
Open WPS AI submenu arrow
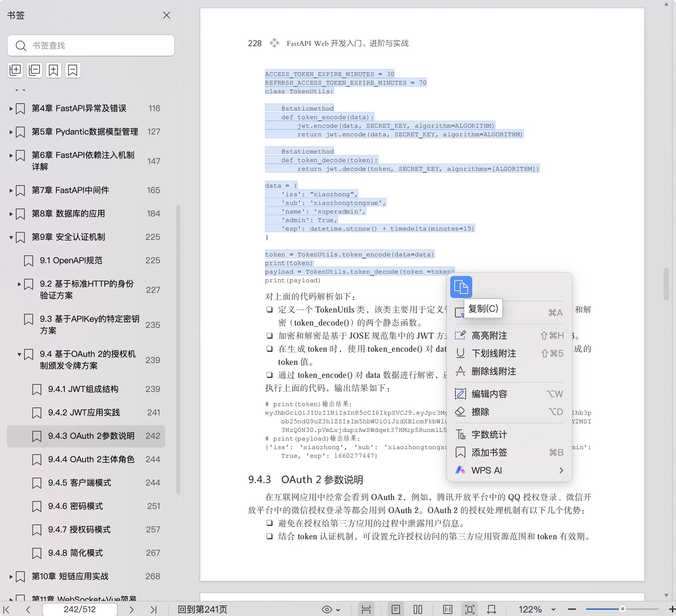tap(561, 470)
